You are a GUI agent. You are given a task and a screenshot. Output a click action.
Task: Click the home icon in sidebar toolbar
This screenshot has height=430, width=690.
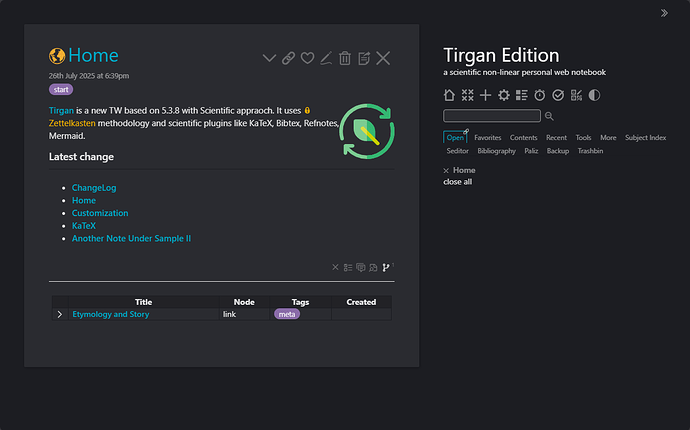[x=449, y=95]
